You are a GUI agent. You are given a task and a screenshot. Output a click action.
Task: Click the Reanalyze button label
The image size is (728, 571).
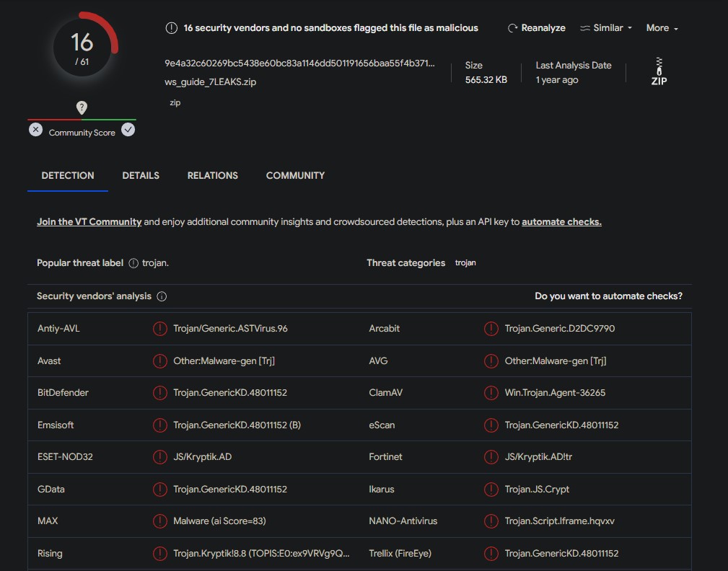pos(543,28)
